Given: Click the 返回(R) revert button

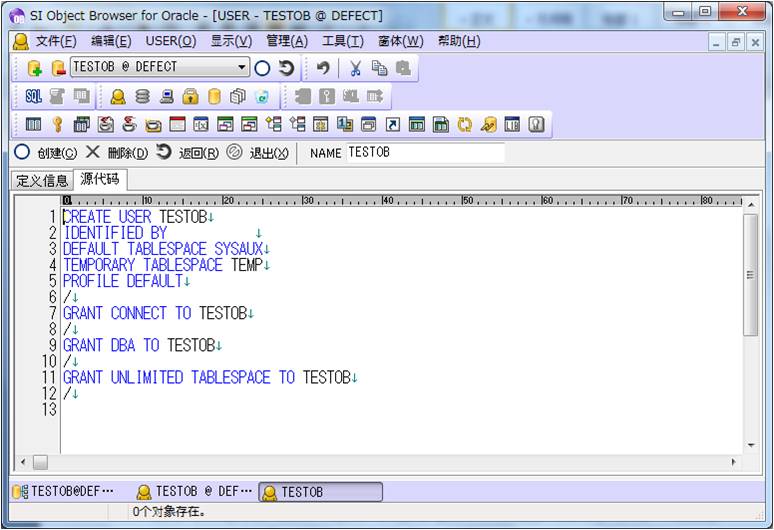Looking at the screenshot, I should click(187, 153).
